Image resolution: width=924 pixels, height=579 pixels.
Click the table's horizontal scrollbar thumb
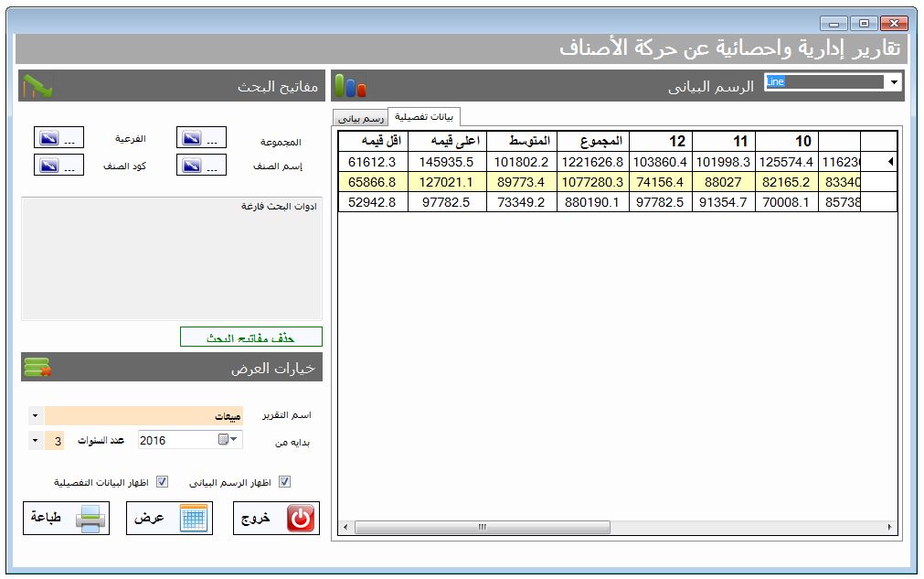click(x=482, y=528)
